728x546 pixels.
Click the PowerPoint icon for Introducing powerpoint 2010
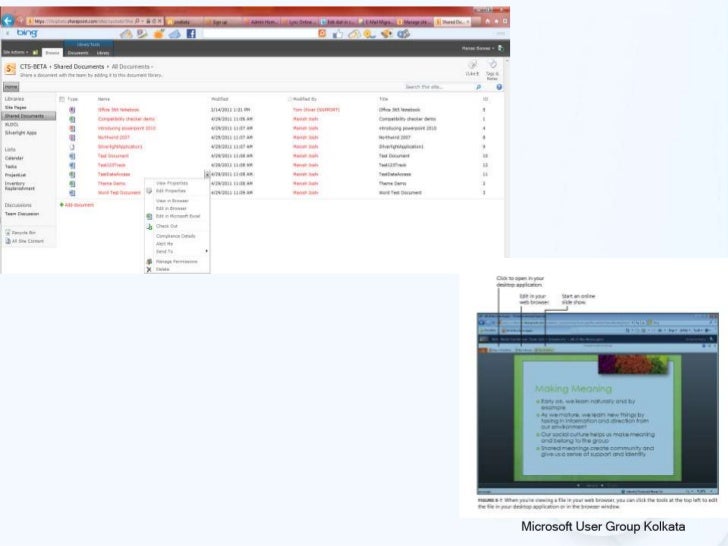(72, 129)
